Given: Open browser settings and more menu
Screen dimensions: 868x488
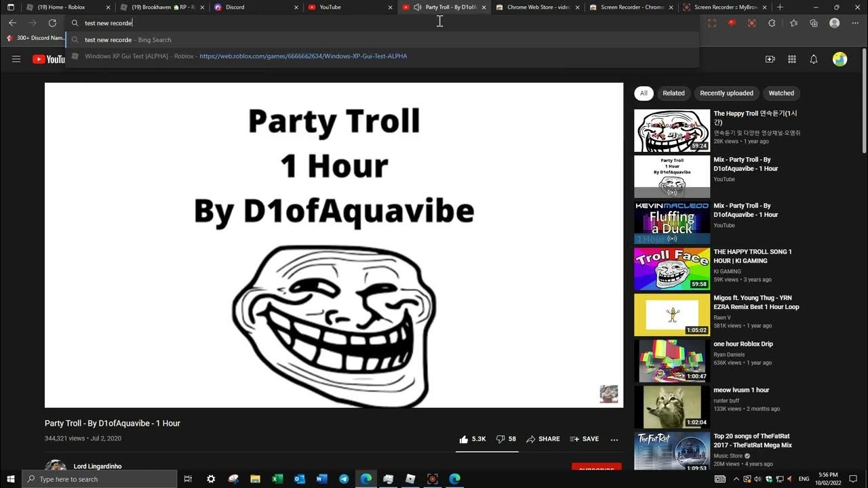Looking at the screenshot, I should (x=856, y=22).
